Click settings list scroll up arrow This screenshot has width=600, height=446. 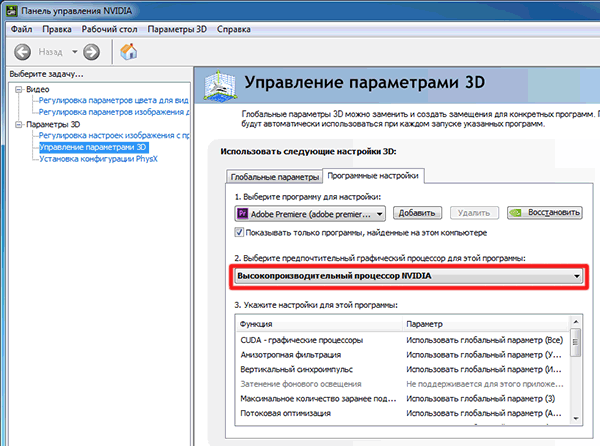click(576, 322)
